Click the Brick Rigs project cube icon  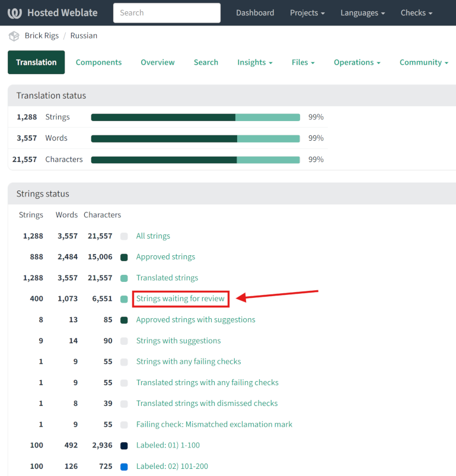point(14,36)
